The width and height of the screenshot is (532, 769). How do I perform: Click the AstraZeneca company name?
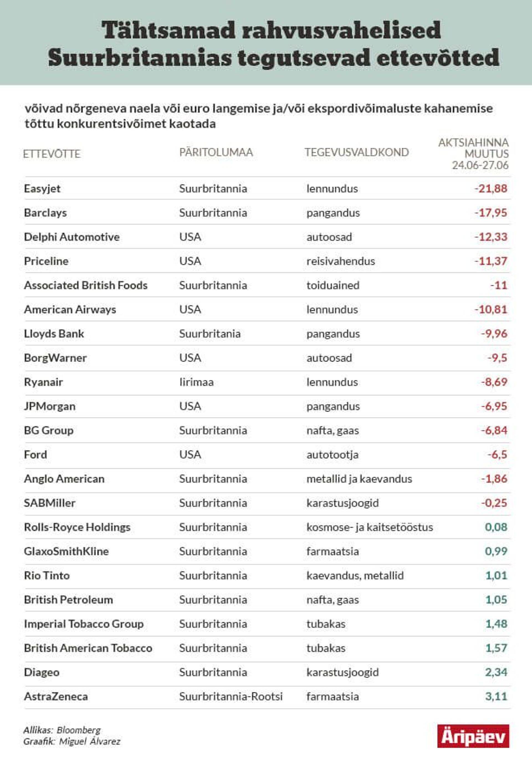click(56, 696)
